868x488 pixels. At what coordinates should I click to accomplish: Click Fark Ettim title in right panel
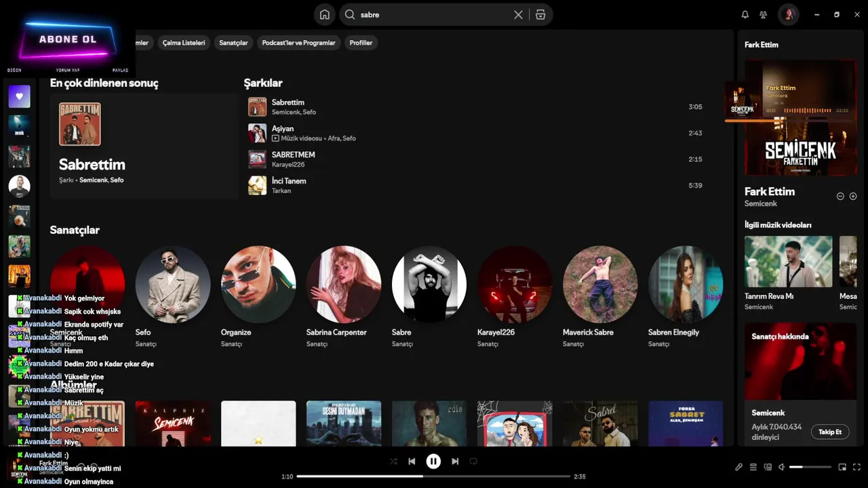pyautogui.click(x=770, y=191)
